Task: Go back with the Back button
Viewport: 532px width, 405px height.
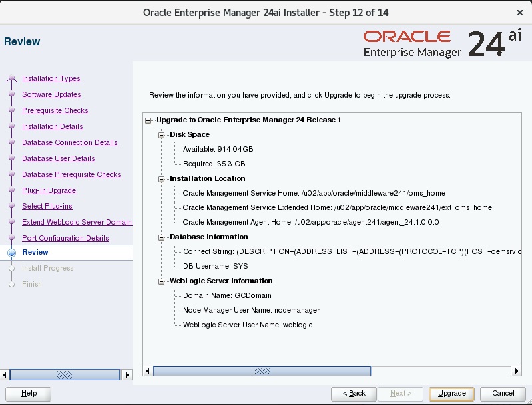Action: click(354, 394)
